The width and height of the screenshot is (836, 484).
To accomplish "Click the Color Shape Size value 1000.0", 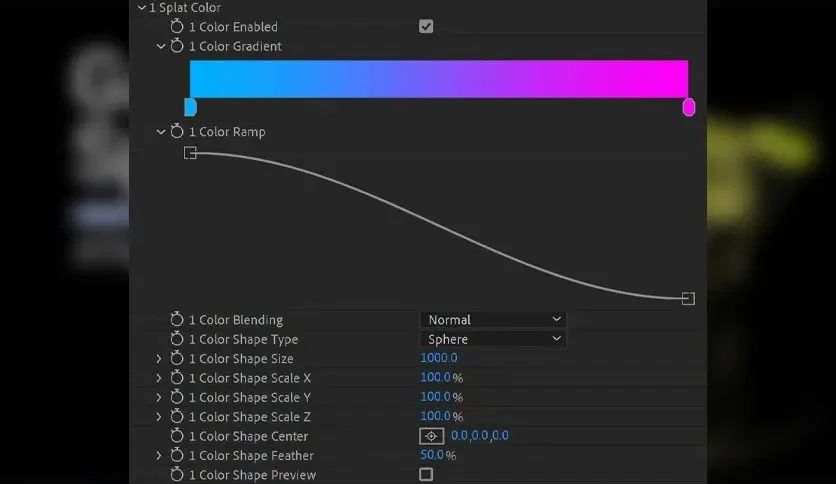I will tap(439, 358).
